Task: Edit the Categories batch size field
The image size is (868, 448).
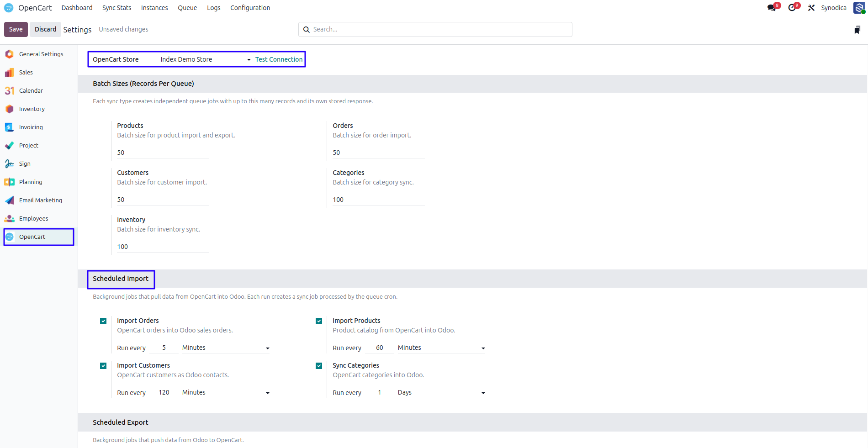Action: pyautogui.click(x=379, y=200)
